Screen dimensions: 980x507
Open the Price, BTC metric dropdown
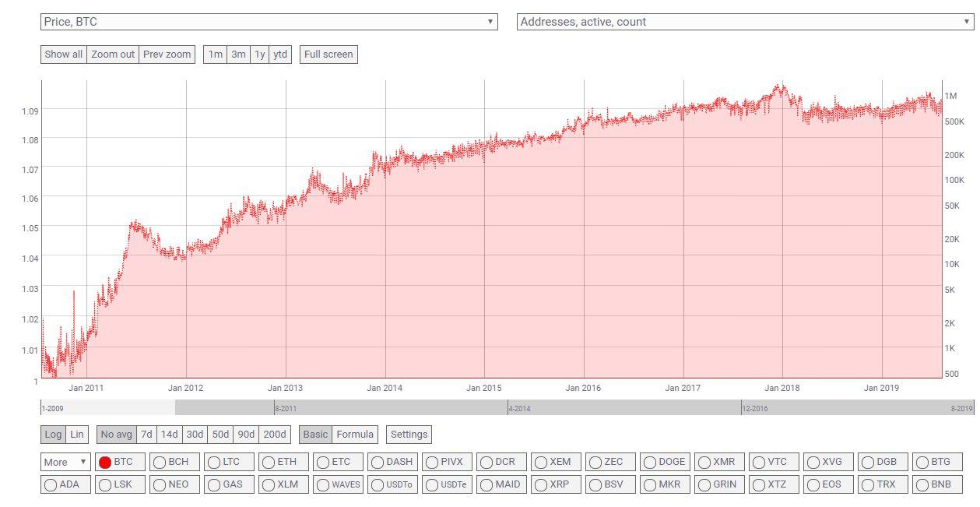tap(269, 22)
